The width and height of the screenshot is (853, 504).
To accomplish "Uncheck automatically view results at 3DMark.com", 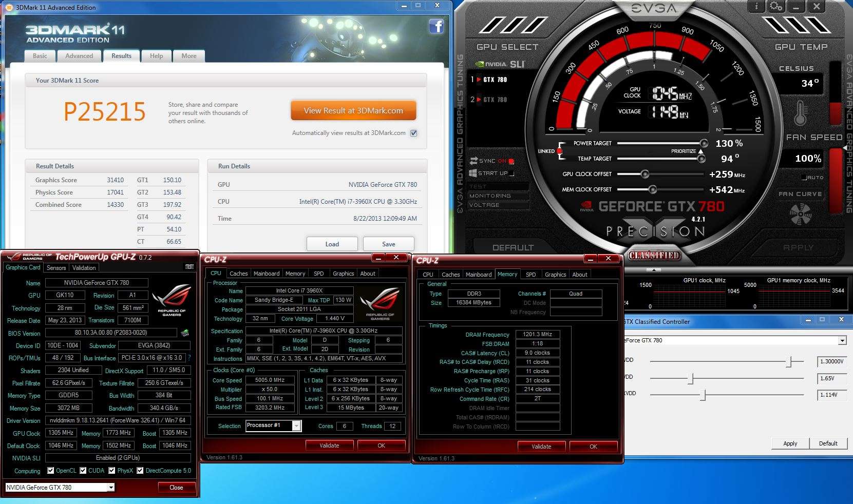I will click(x=414, y=133).
